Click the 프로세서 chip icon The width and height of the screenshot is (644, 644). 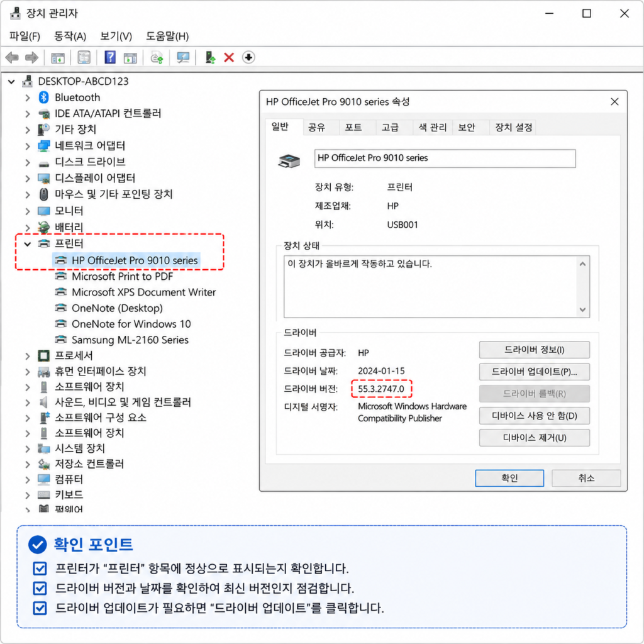point(43,355)
